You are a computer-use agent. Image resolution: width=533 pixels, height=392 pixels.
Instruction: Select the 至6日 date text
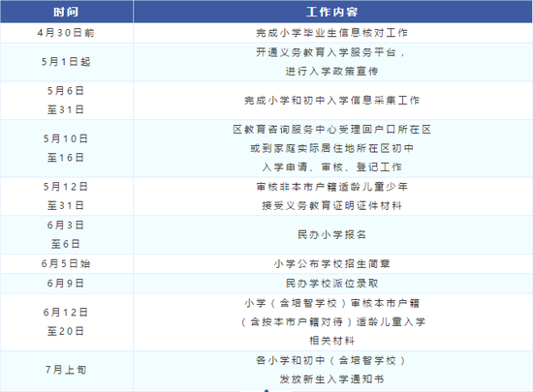point(66,244)
